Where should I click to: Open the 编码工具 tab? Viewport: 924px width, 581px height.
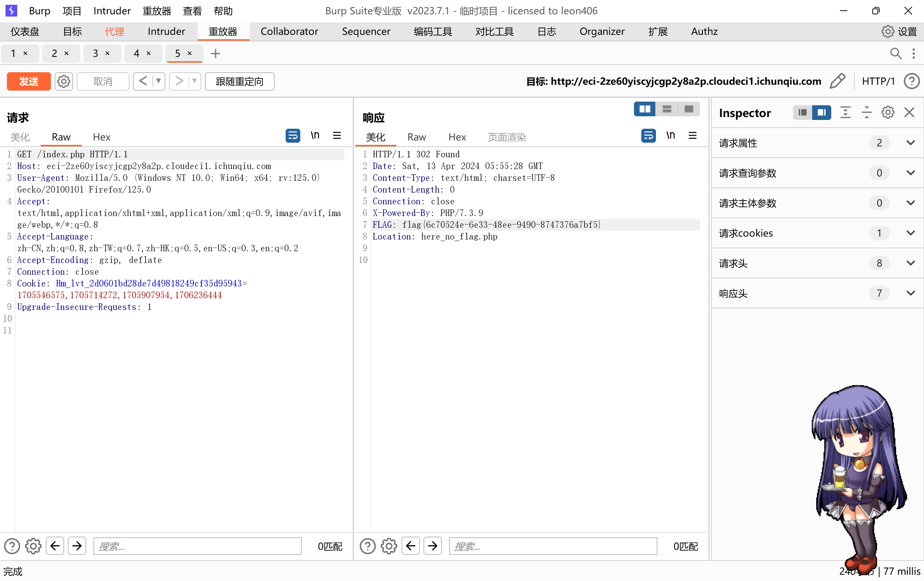point(433,32)
